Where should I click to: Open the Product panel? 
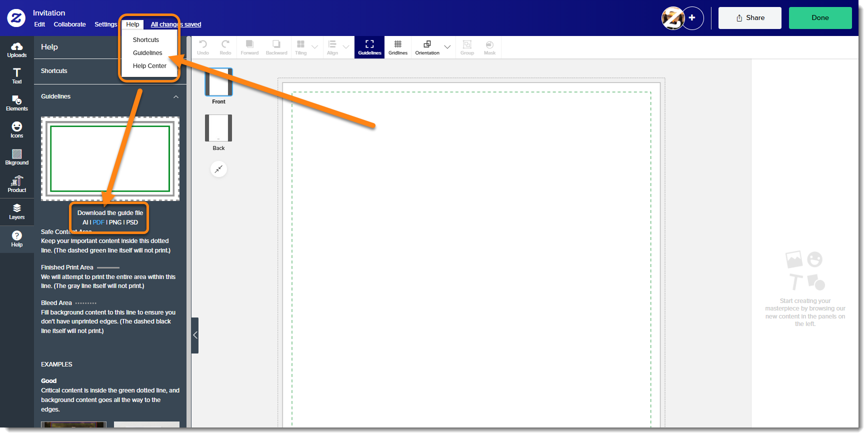pos(16,184)
